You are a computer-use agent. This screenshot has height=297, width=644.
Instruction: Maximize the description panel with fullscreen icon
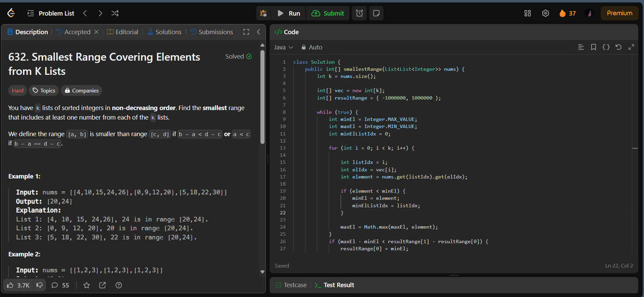tap(246, 32)
